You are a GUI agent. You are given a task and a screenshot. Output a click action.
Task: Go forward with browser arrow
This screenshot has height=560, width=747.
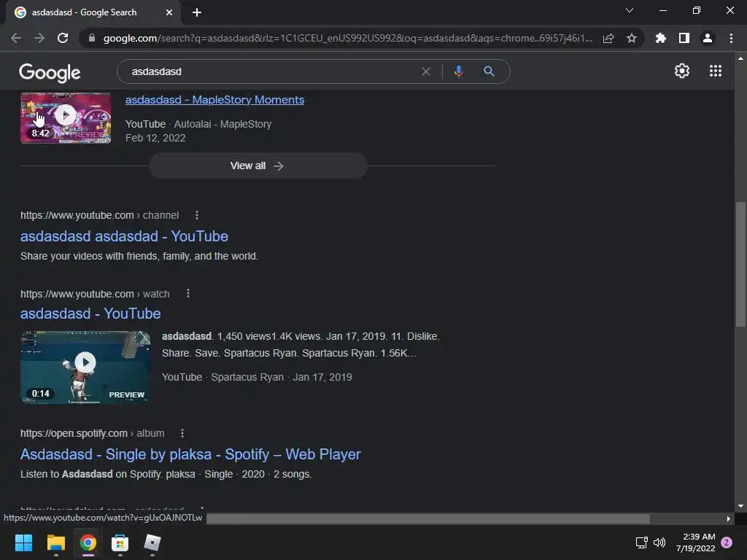point(39,38)
